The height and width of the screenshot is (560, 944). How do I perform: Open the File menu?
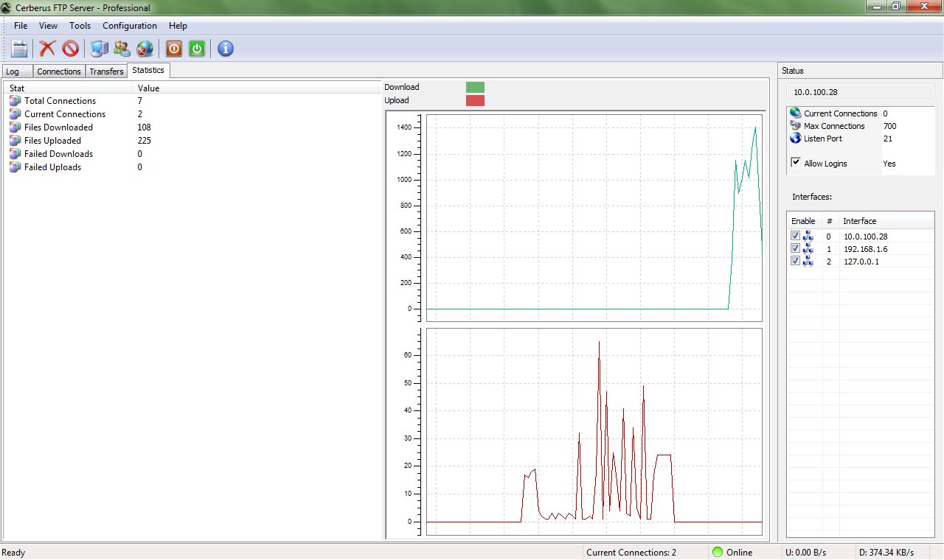point(21,26)
